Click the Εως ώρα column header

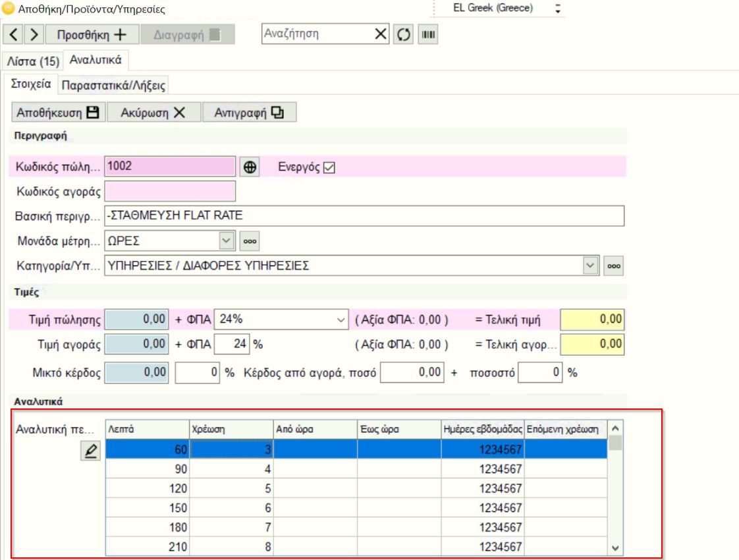click(399, 430)
